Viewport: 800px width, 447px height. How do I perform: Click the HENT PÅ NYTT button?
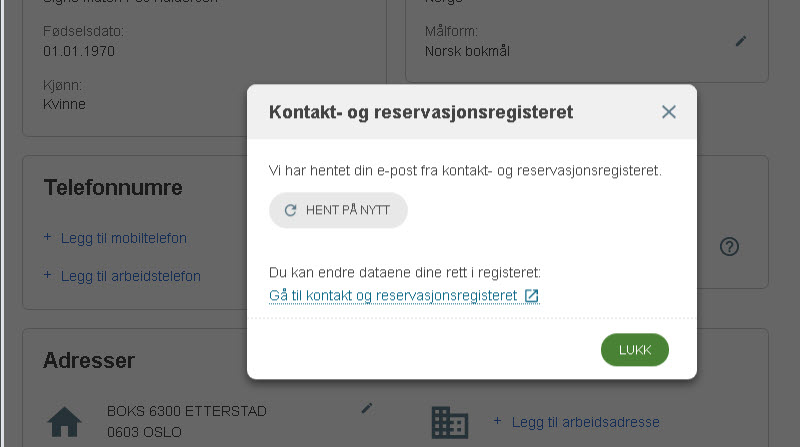338,210
